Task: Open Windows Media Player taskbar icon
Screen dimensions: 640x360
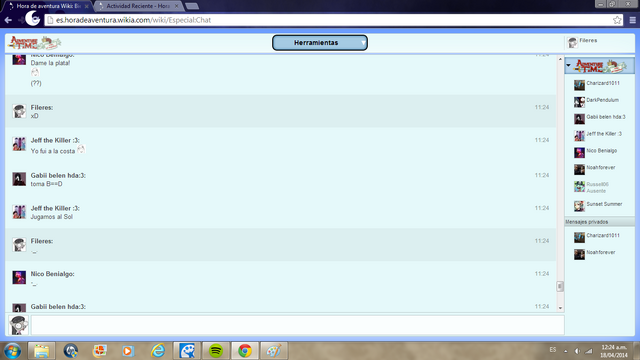Action: 128,351
